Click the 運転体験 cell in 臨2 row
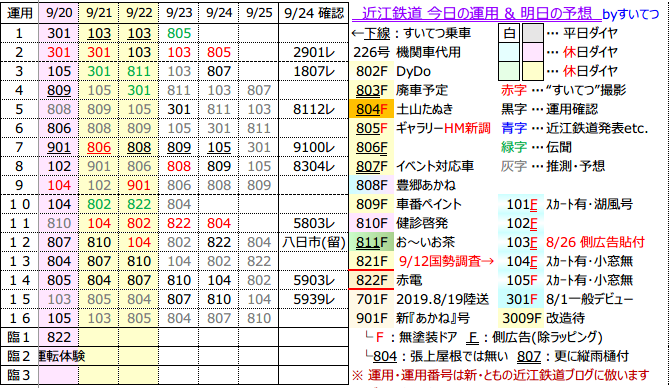669x388 pixels. [x=61, y=356]
